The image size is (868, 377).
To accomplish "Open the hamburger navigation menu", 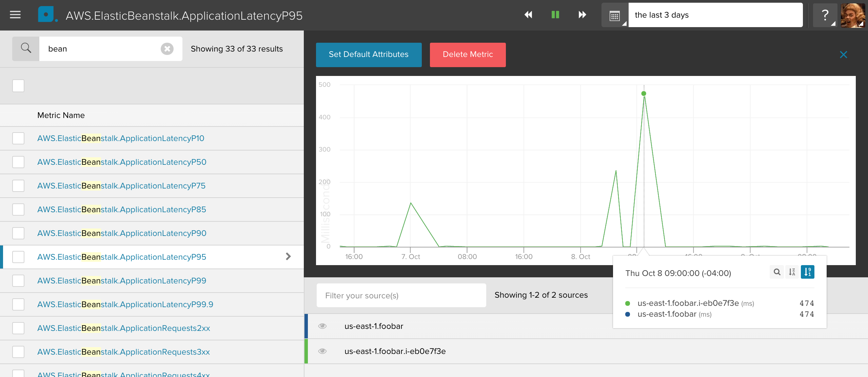I will click(15, 15).
